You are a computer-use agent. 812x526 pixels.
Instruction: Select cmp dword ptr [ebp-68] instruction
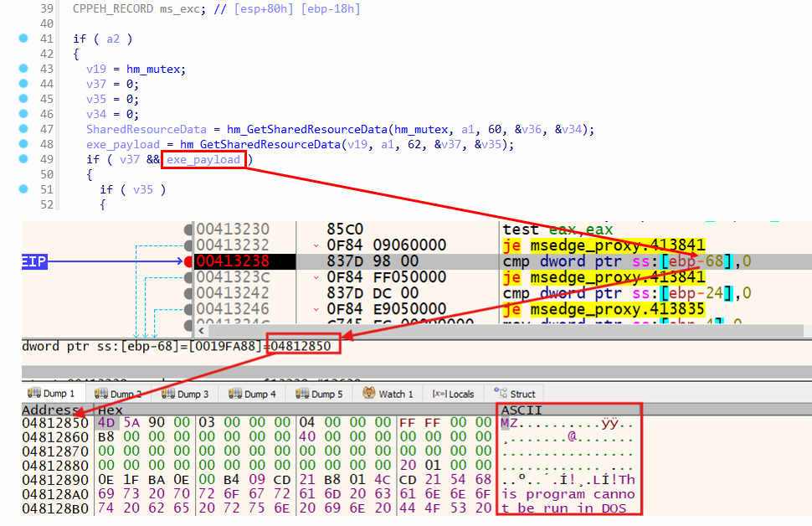(x=627, y=261)
